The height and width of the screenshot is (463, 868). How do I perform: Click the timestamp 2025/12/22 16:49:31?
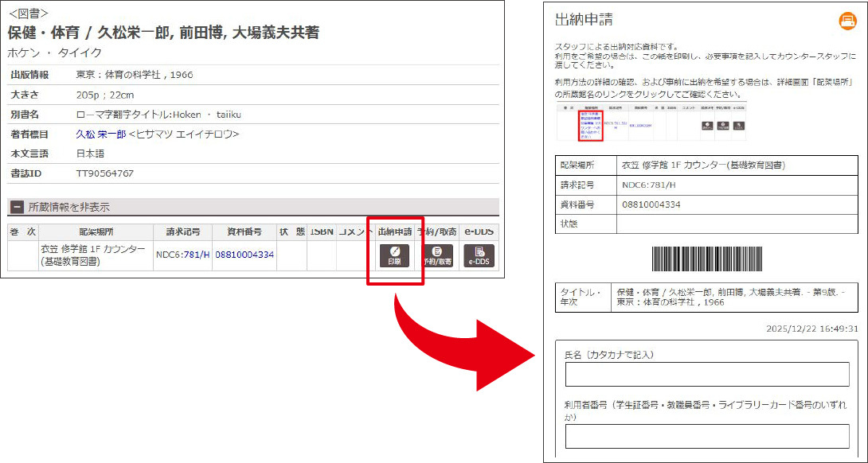pyautogui.click(x=811, y=328)
